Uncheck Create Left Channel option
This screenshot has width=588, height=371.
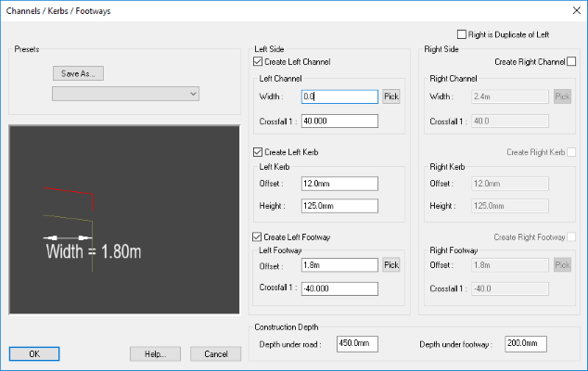coord(258,61)
